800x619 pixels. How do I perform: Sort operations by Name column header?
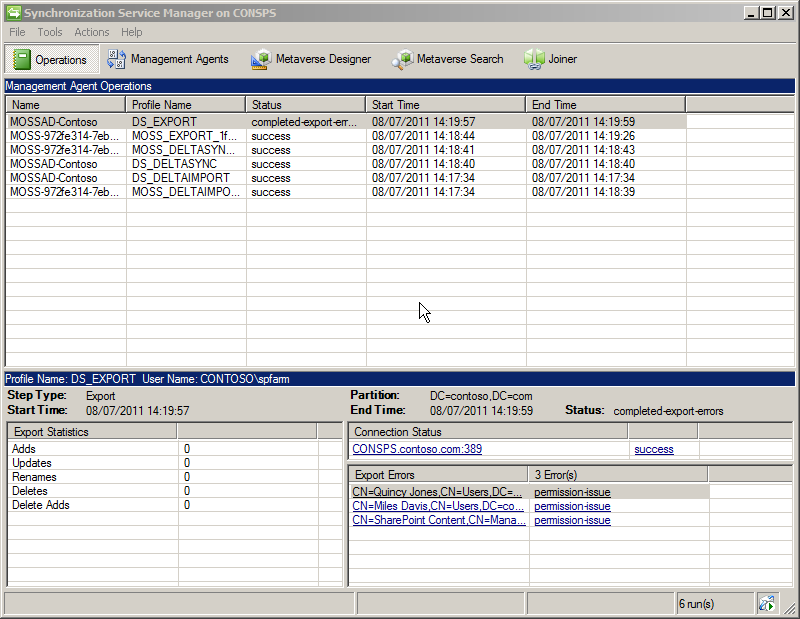pyautogui.click(x=65, y=105)
